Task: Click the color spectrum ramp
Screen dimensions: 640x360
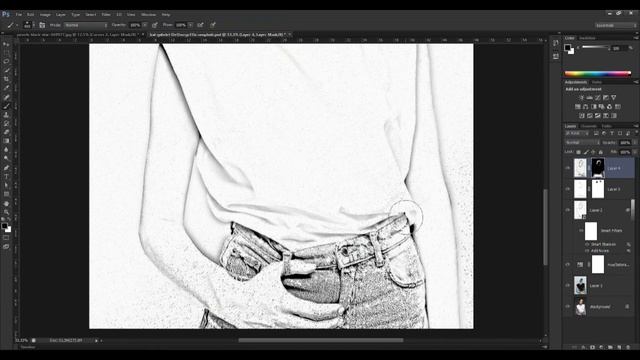Action: (x=598, y=73)
